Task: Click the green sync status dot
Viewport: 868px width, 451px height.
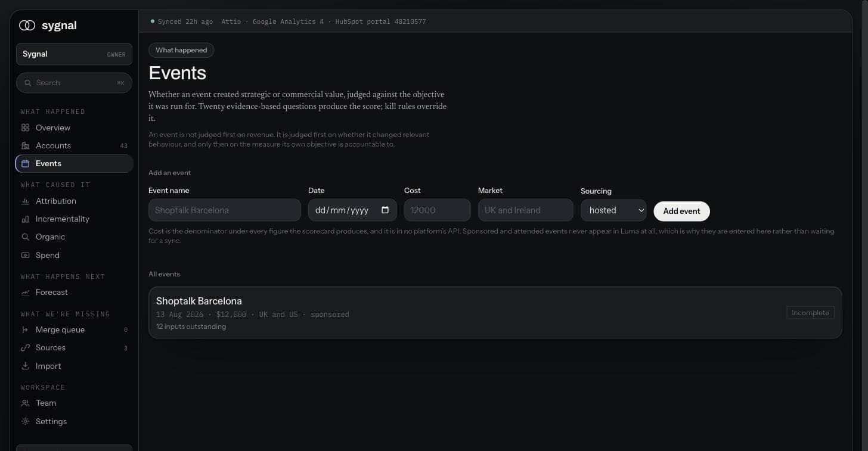Action: click(153, 21)
